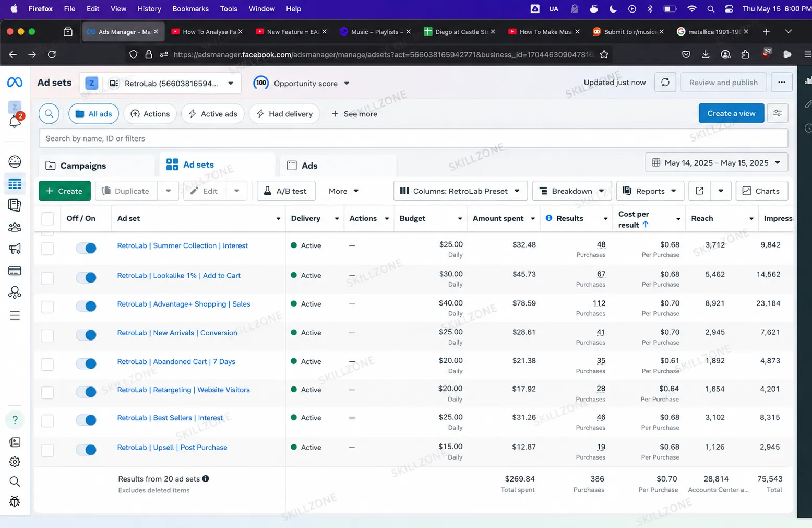Check the box for Best Sellers | Interest row
Screen dimensions: 812x528
(47, 420)
